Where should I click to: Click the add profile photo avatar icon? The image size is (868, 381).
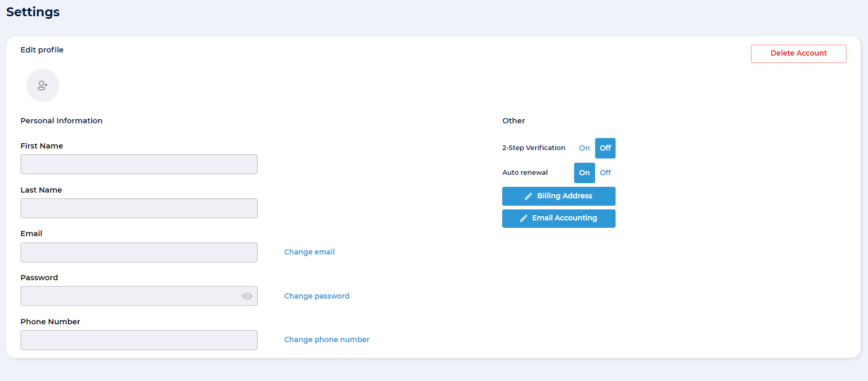click(43, 86)
